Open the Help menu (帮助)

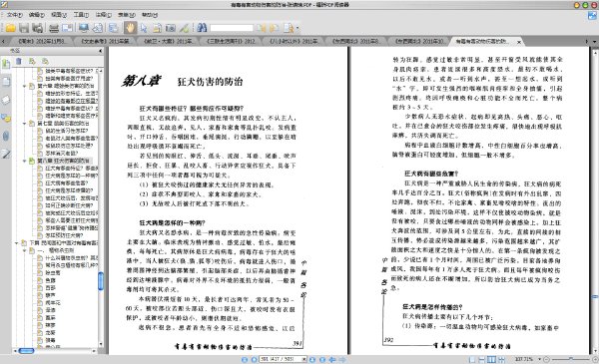click(x=150, y=15)
